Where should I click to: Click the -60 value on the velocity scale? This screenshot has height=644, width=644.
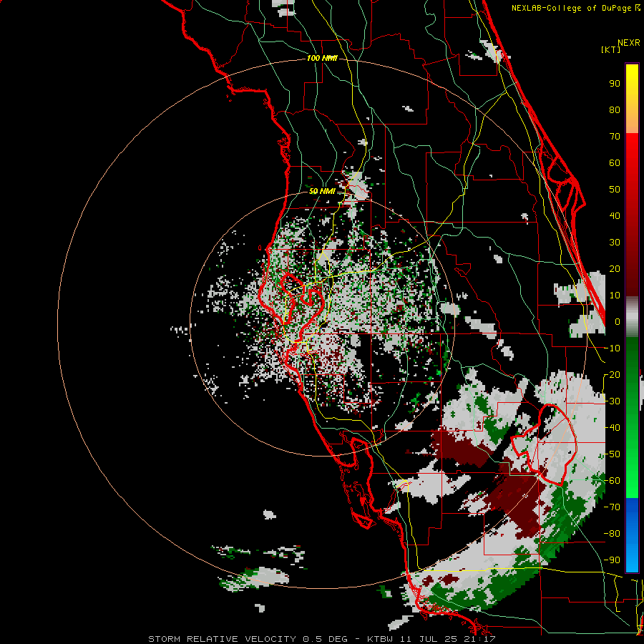[x=612, y=481]
